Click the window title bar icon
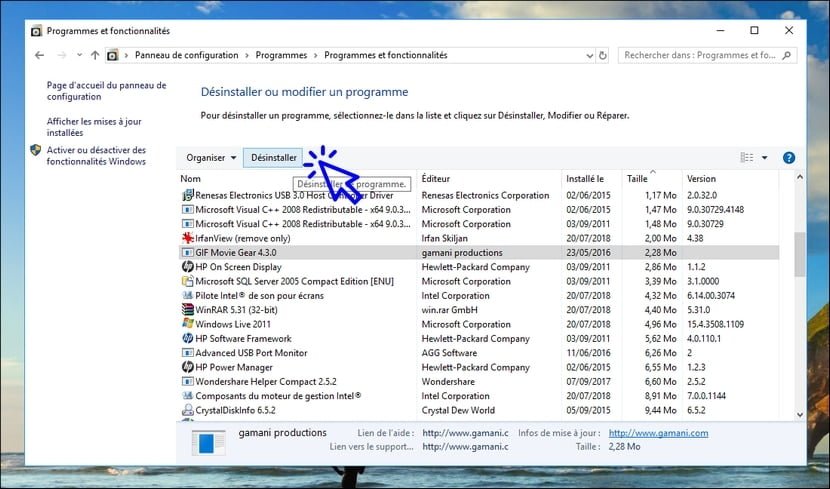The image size is (830, 489). tap(36, 31)
